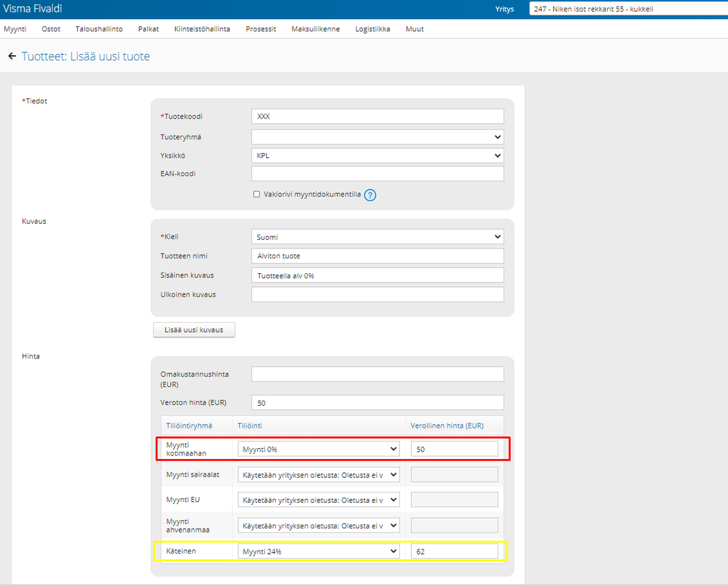This screenshot has width=728, height=585.
Task: Click the Omakustannushinta input field
Action: click(x=377, y=374)
